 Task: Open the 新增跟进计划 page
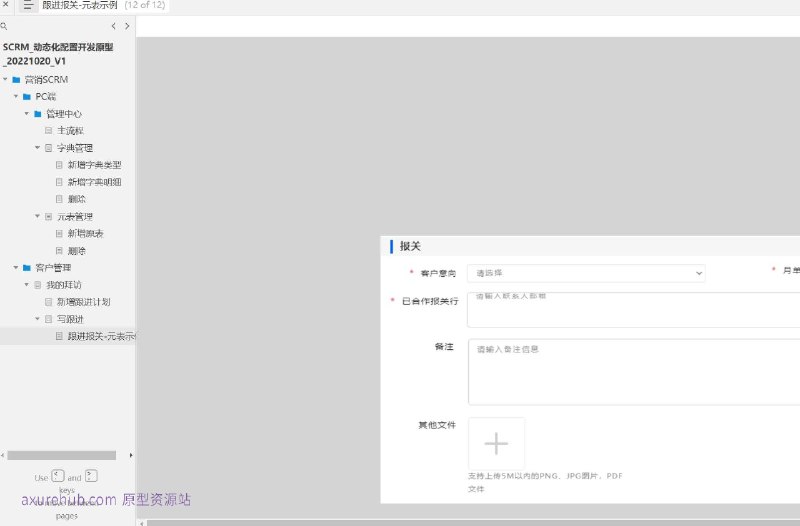[x=83, y=302]
